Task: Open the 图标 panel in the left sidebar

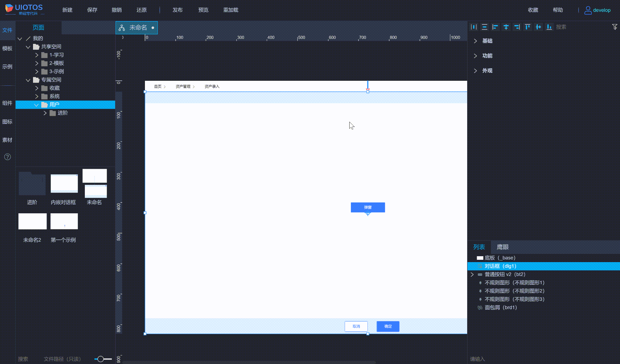Action: click(7, 122)
